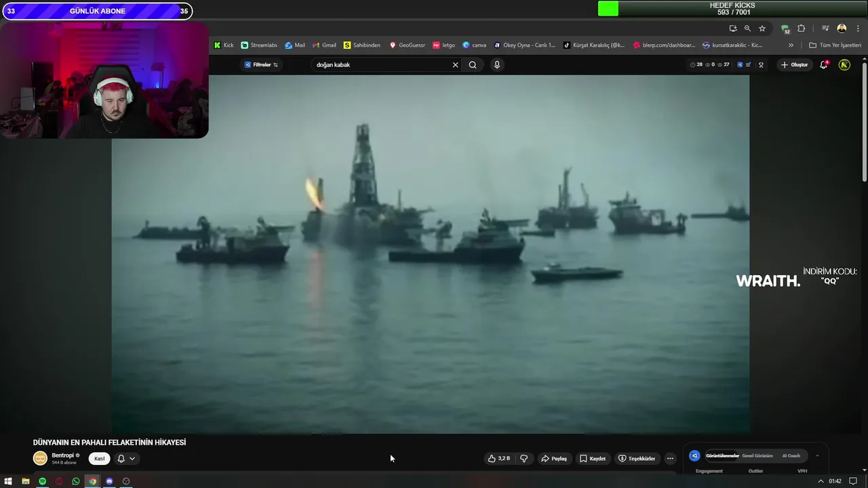
Task: Open the Discord taskbar icon
Action: coord(109,481)
